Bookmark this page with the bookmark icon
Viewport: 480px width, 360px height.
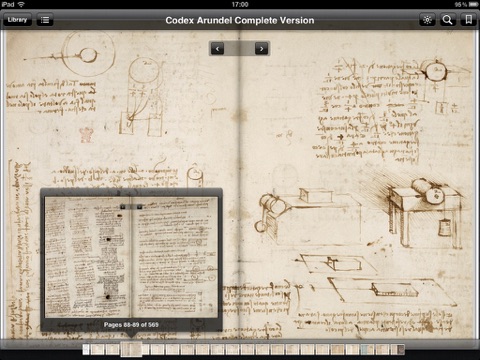click(x=468, y=20)
